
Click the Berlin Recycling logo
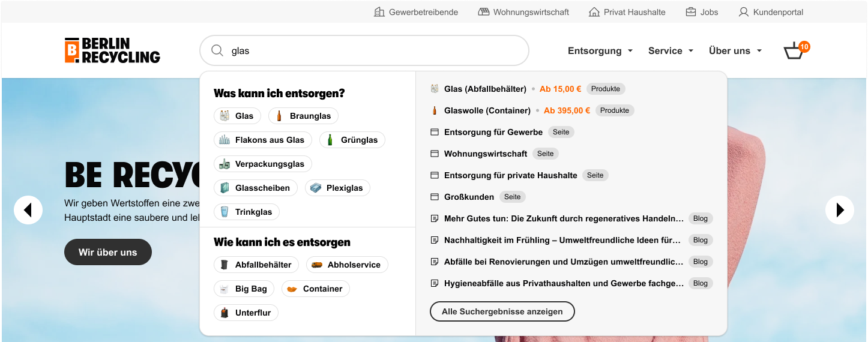[x=112, y=50]
